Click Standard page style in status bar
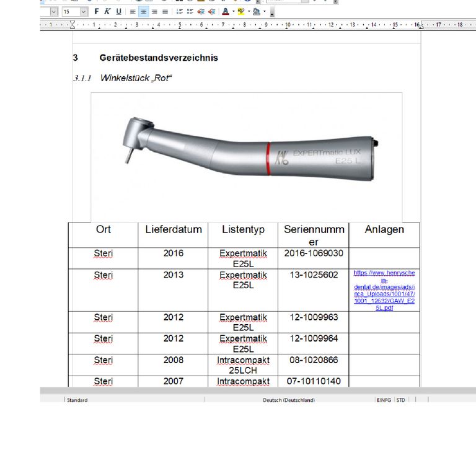Screen dimensions: 476x476 point(77,400)
